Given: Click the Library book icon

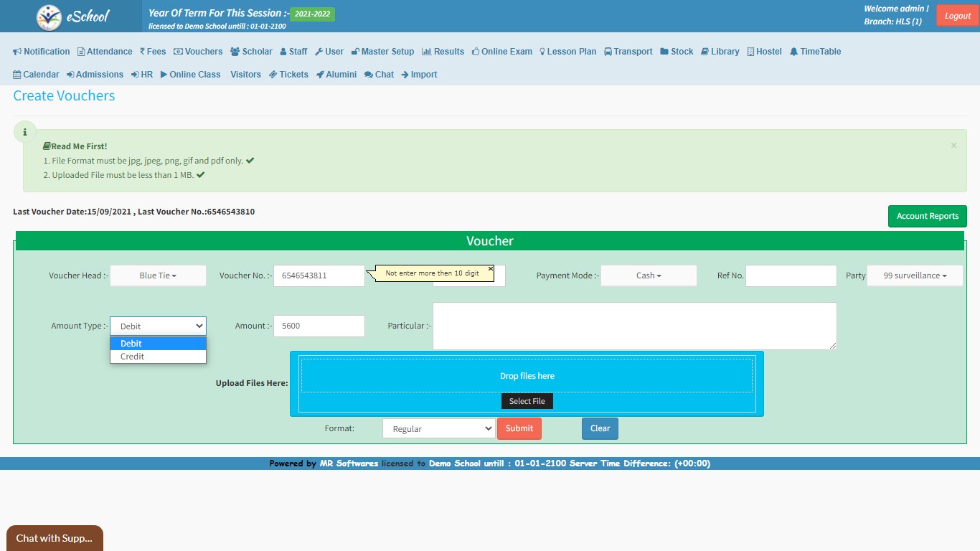Looking at the screenshot, I should click(705, 52).
